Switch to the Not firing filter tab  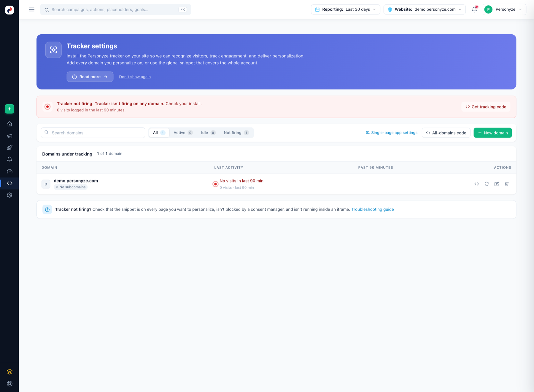(236, 133)
